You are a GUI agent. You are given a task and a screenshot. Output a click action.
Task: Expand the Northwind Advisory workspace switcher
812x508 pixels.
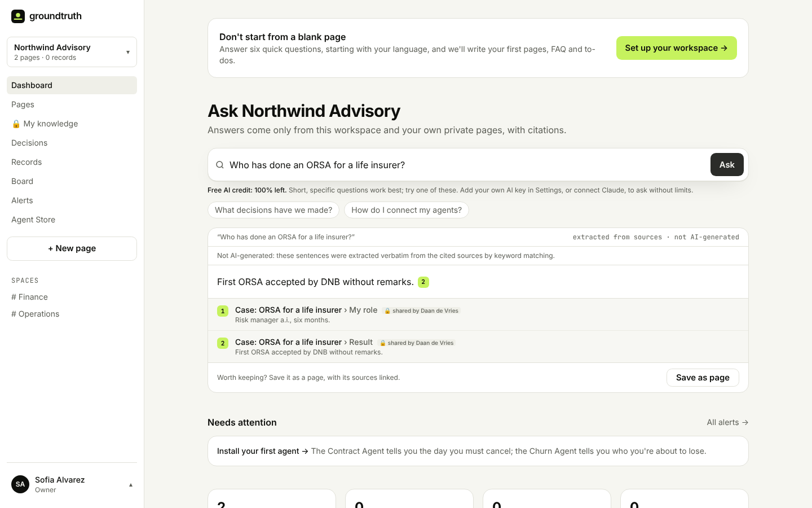72,52
